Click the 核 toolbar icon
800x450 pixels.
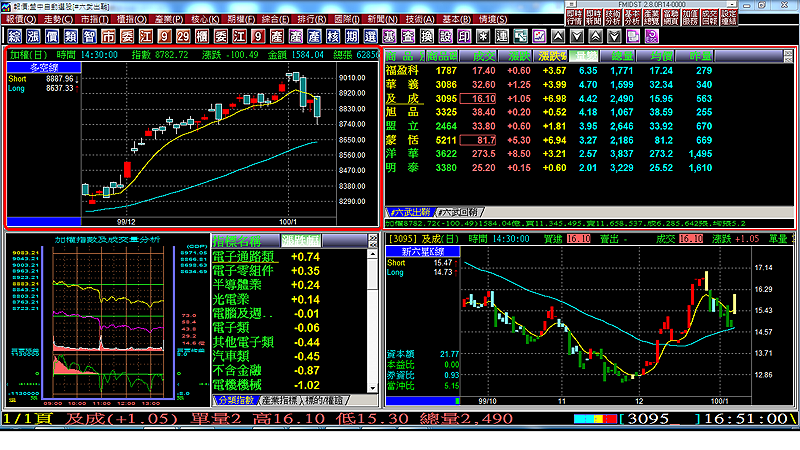coord(333,36)
